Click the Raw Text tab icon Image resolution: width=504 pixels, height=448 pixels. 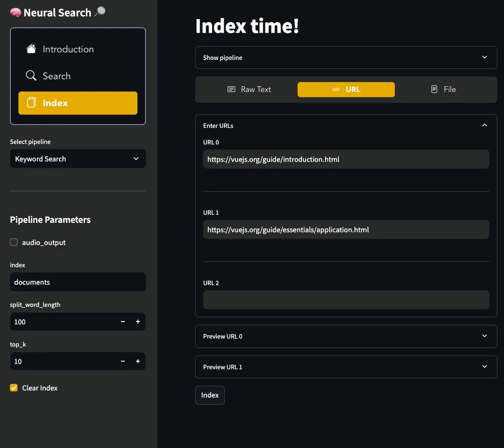pos(231,89)
